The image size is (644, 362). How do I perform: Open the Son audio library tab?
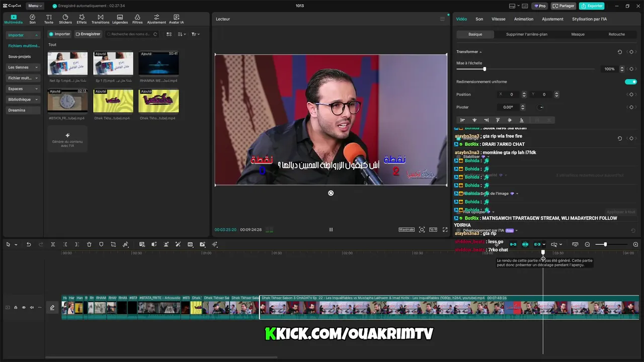pos(32,19)
